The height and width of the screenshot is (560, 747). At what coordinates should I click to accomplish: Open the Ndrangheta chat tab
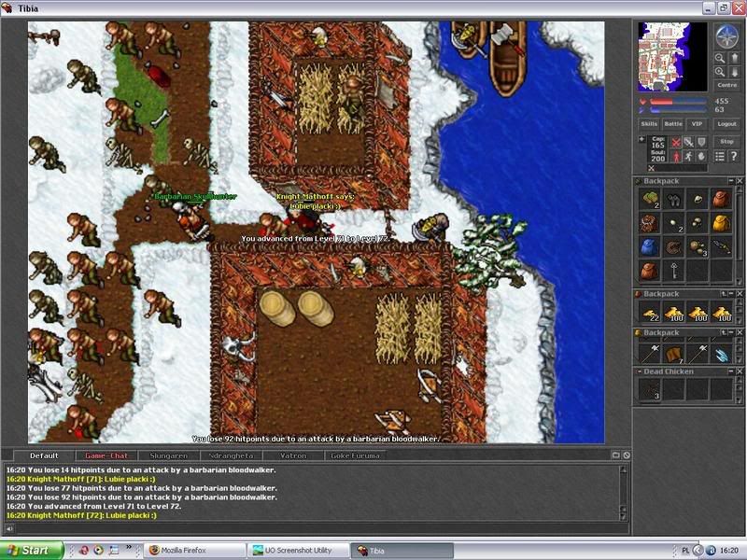tap(231, 455)
